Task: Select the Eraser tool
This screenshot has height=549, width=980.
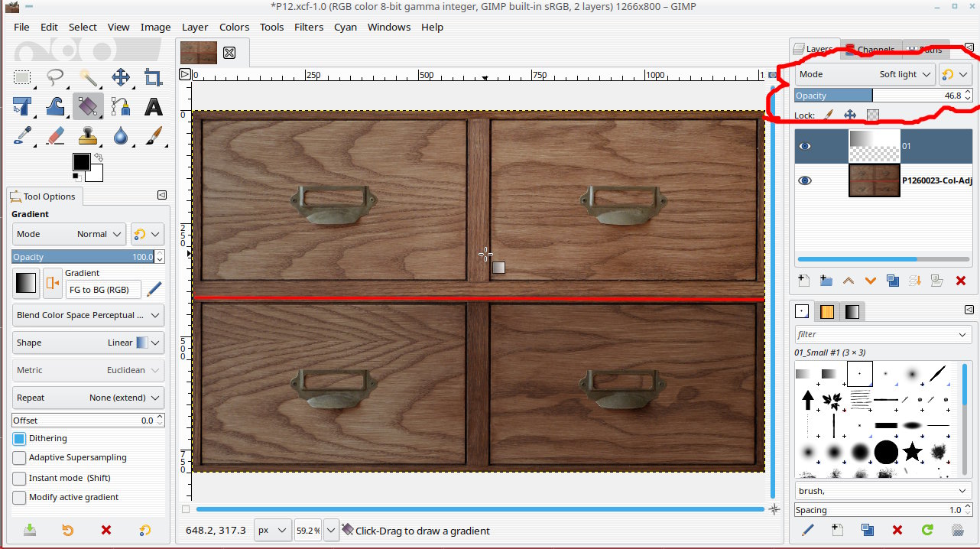Action: [x=56, y=135]
